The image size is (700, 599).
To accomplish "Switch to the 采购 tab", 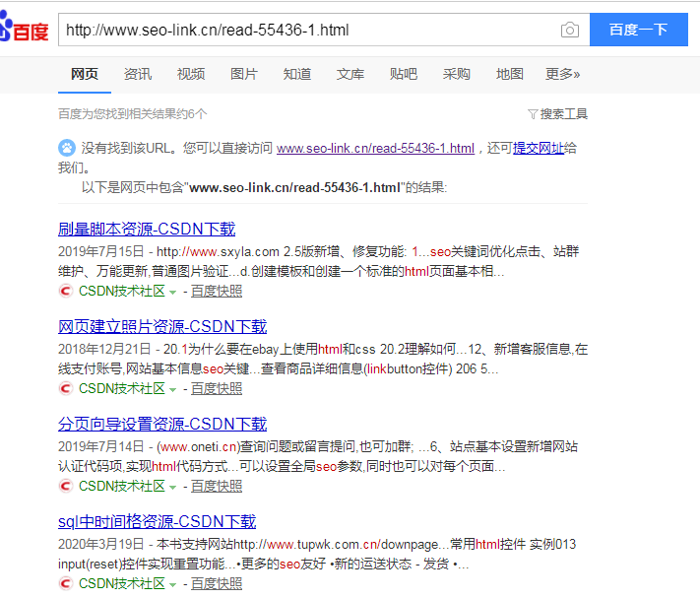I will click(456, 74).
